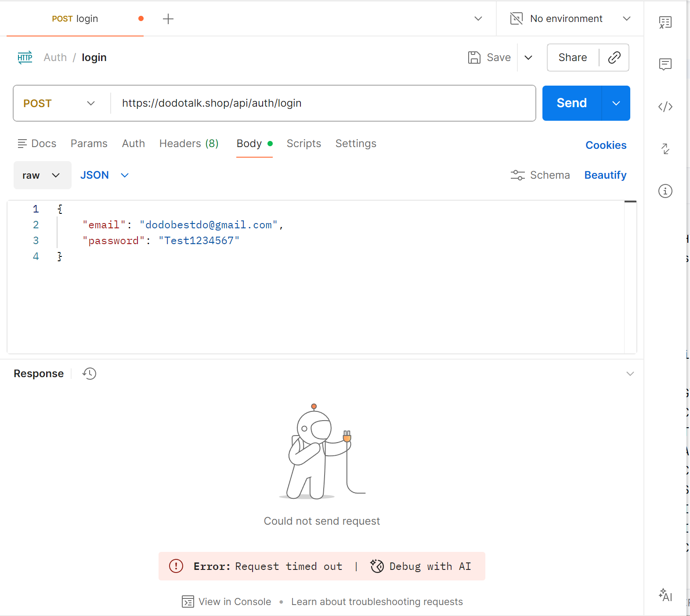Click the Could not send request text
690x616 pixels.
click(x=322, y=521)
